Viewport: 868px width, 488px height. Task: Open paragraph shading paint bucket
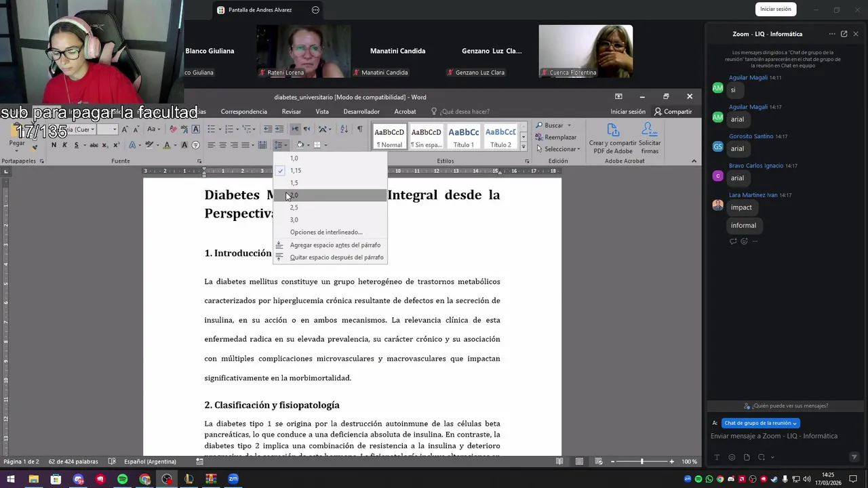click(300, 145)
